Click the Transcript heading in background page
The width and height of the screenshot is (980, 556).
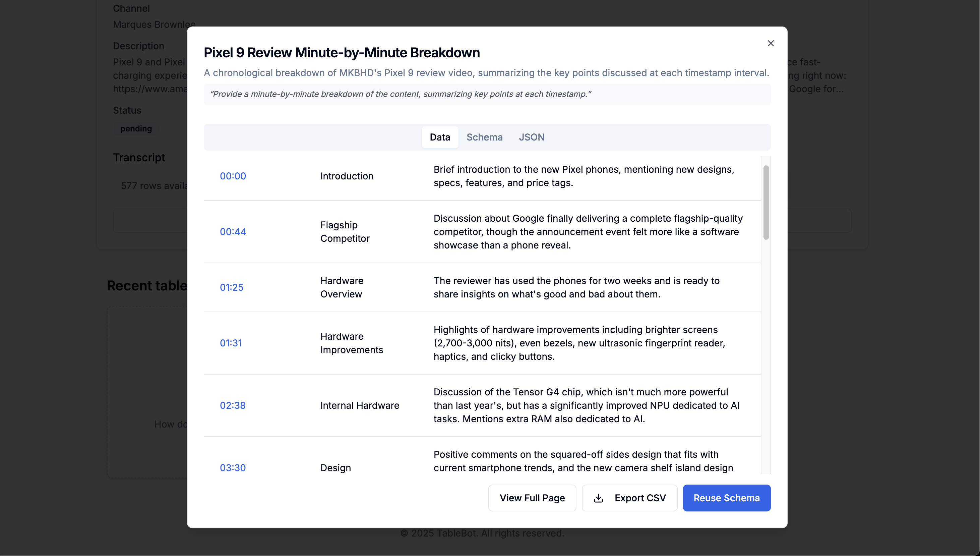pos(139,158)
